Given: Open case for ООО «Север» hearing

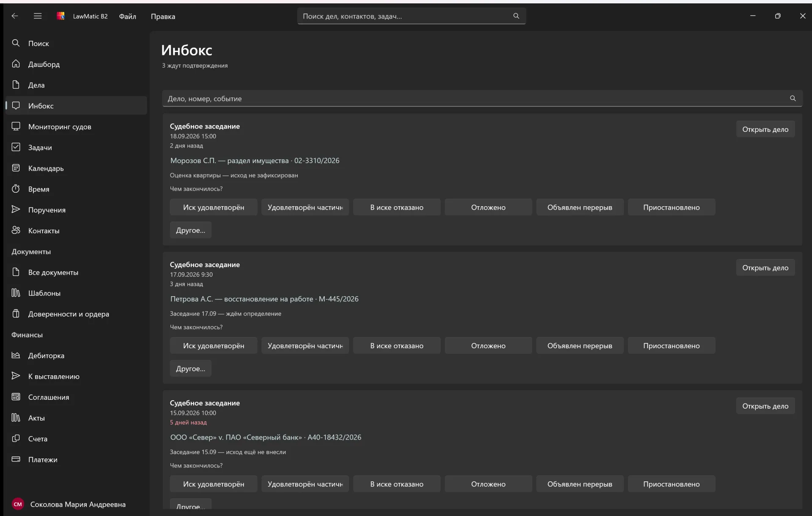Looking at the screenshot, I should [x=765, y=406].
